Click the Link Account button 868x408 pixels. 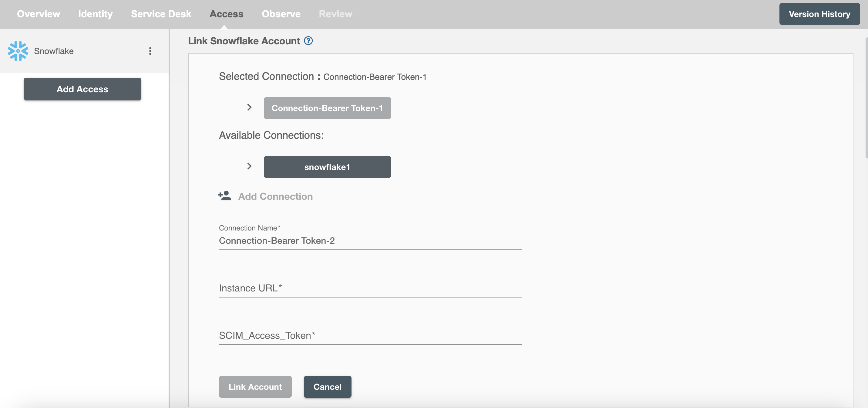255,387
